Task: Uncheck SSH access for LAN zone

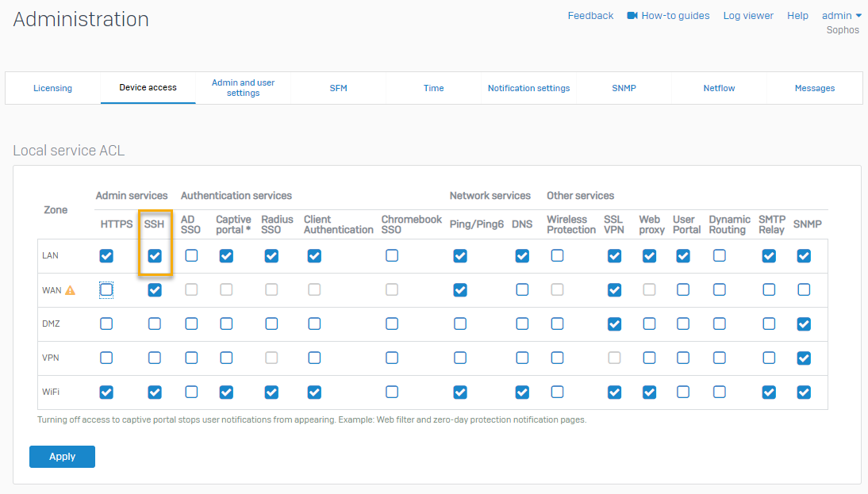Action: 155,256
